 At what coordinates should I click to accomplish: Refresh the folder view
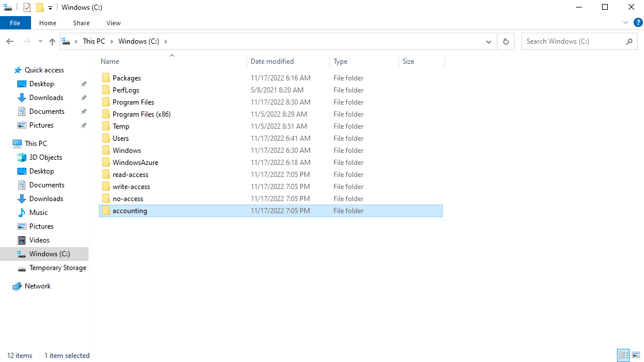pyautogui.click(x=506, y=41)
